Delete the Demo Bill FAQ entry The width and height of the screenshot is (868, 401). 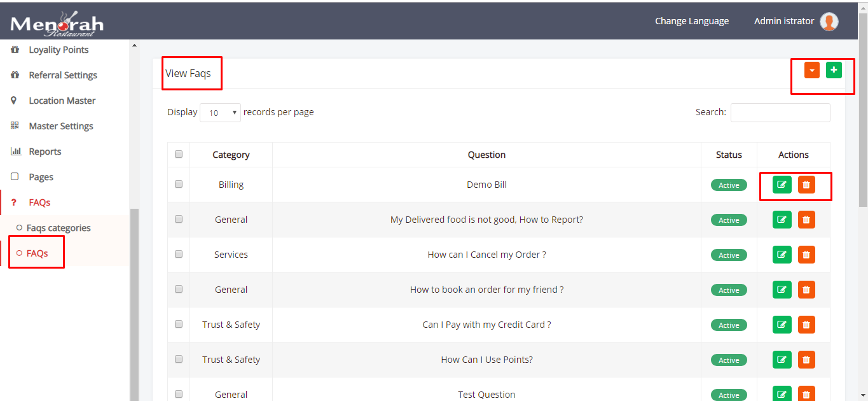806,185
